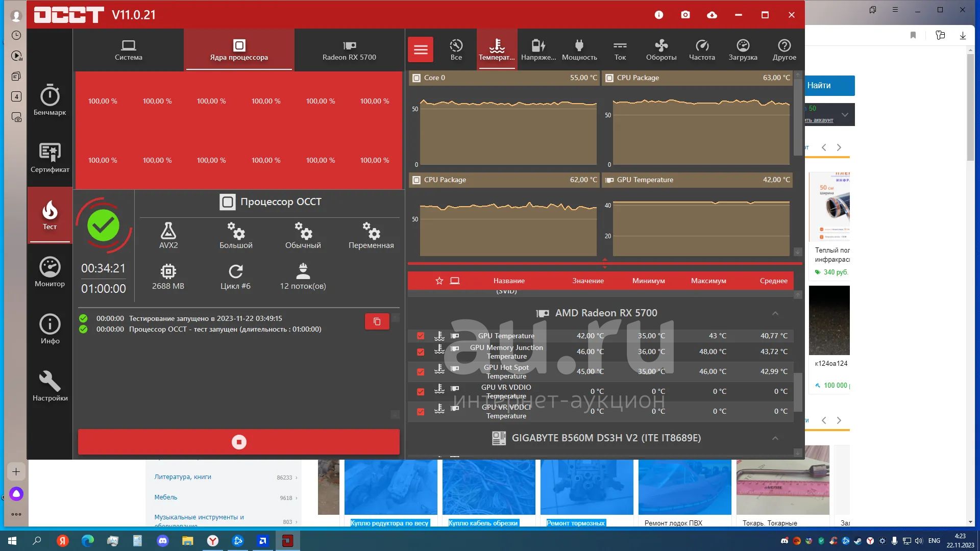Image resolution: width=980 pixels, height=551 pixels.
Task: Sort sensors by Максимум column
Action: pyautogui.click(x=708, y=281)
